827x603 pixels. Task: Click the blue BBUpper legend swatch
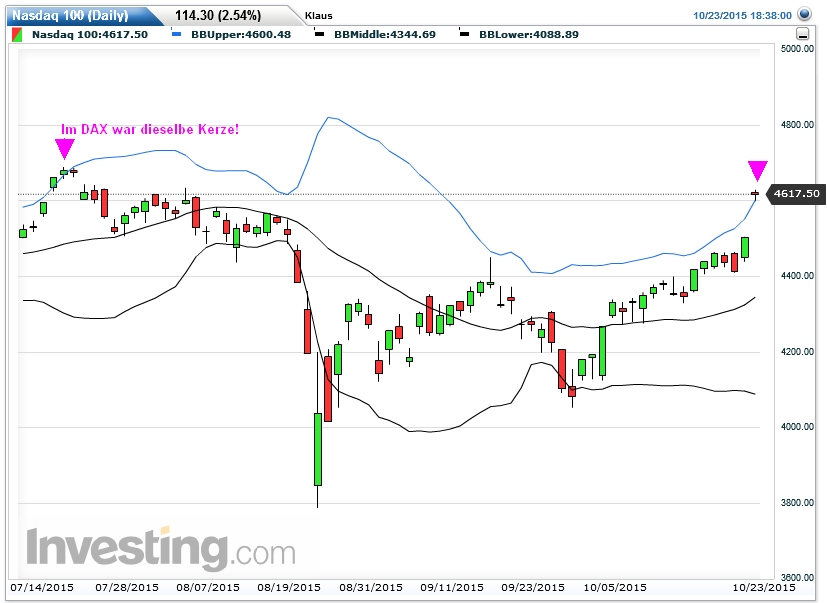(177, 34)
